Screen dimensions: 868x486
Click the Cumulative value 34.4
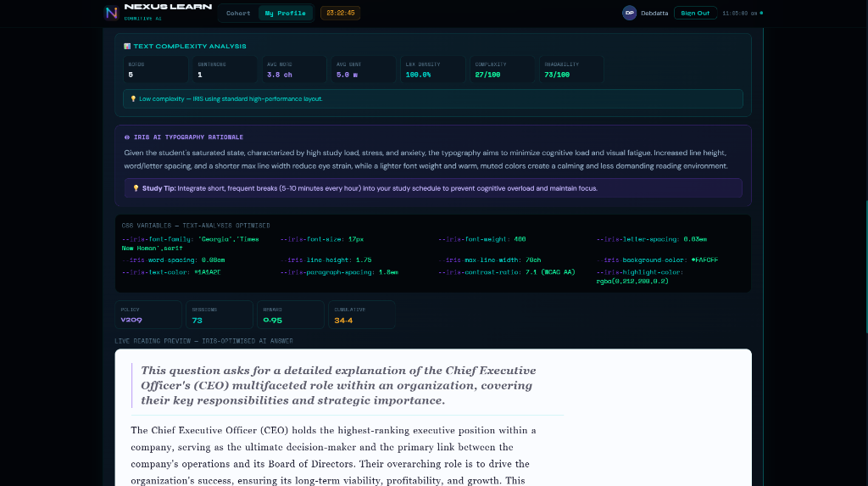(343, 321)
